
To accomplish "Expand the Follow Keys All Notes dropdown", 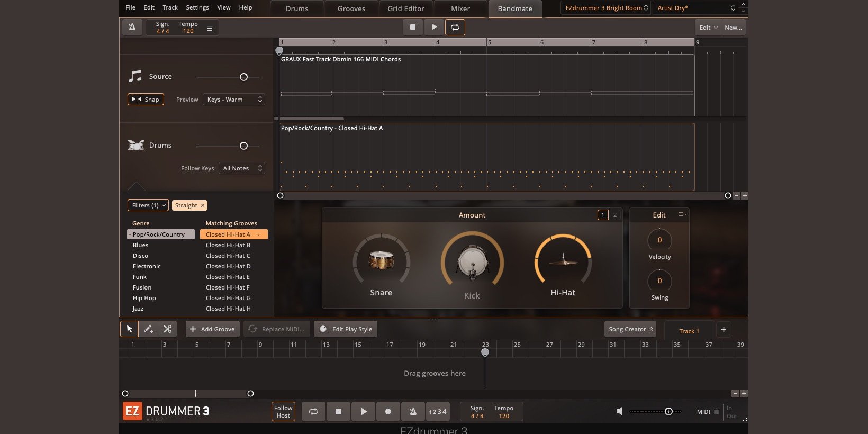I will [x=241, y=168].
